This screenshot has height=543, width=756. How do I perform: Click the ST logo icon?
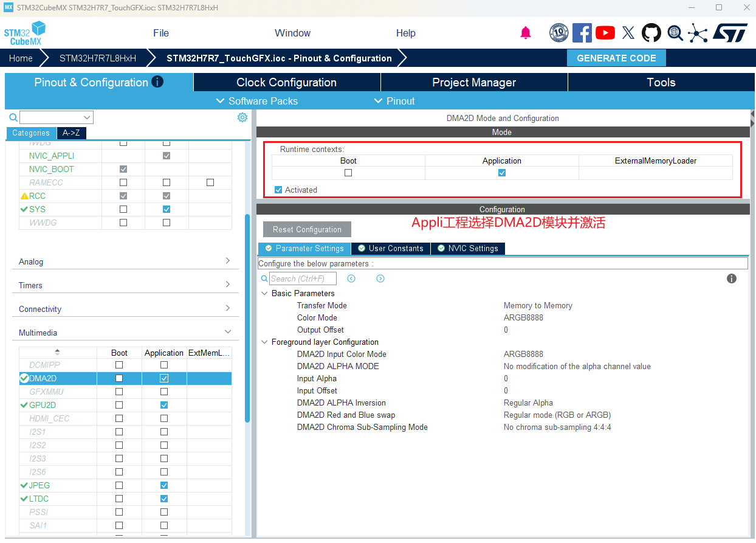729,33
